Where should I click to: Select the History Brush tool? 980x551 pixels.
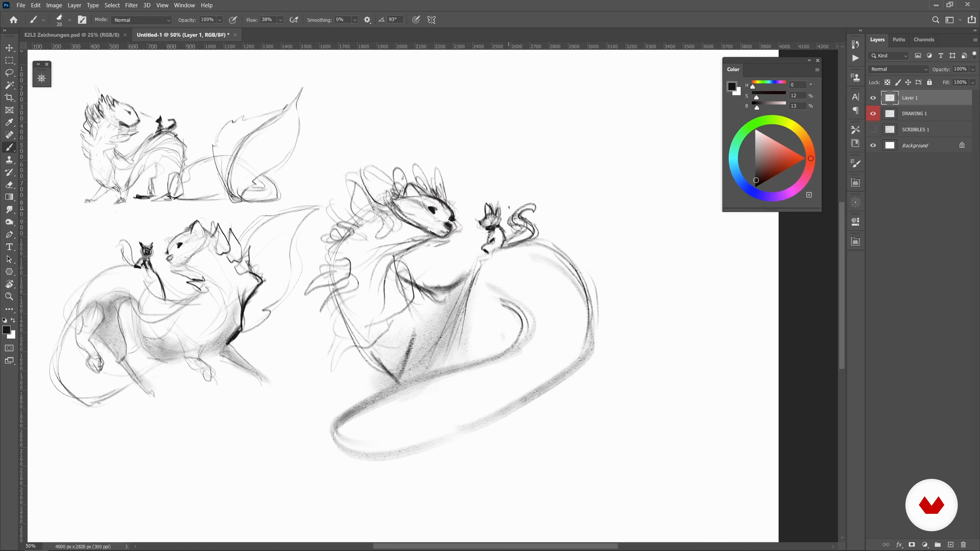tap(9, 172)
